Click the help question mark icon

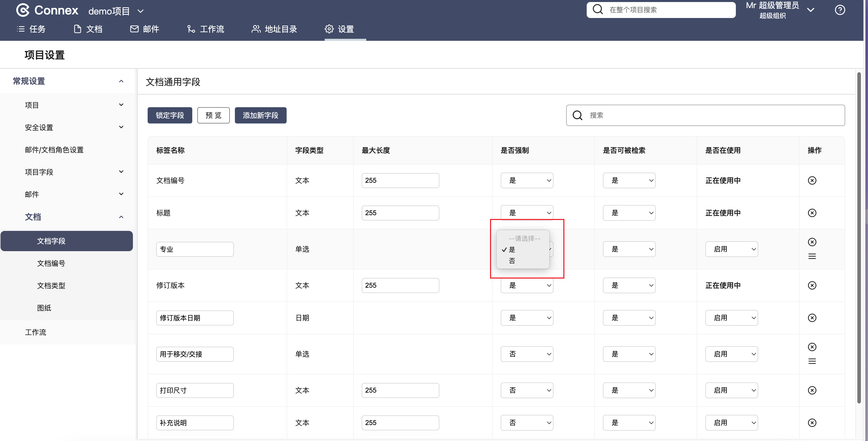tap(840, 10)
